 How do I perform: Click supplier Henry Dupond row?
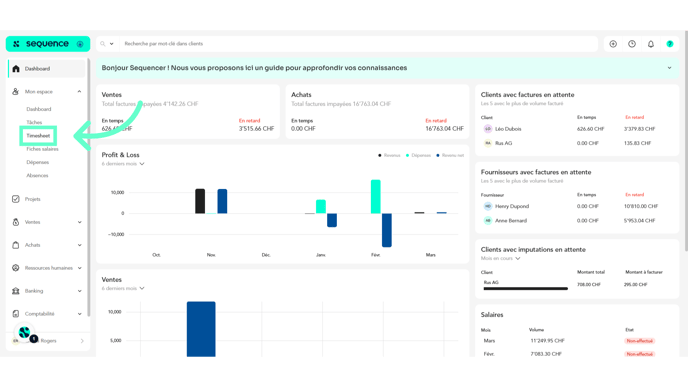[577, 206]
